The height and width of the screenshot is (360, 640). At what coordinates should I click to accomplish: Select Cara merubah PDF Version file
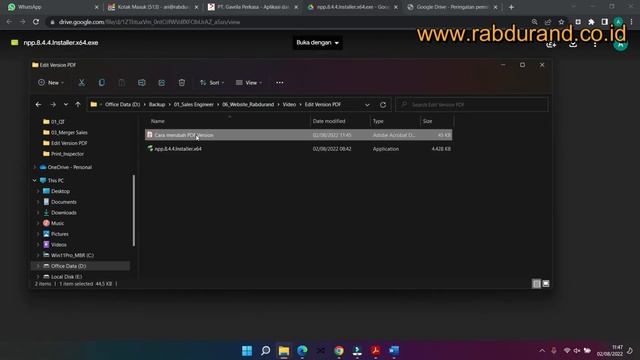tap(298, 135)
